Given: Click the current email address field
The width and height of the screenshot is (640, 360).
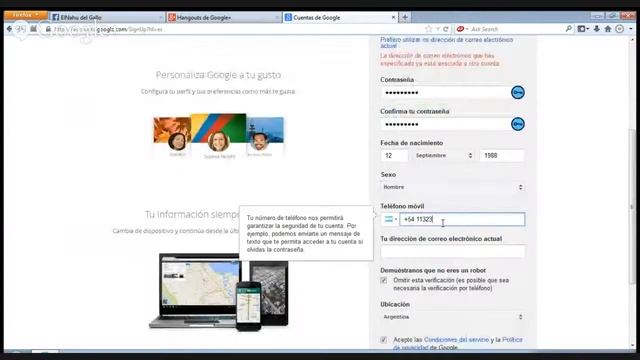Looking at the screenshot, I should click(453, 251).
